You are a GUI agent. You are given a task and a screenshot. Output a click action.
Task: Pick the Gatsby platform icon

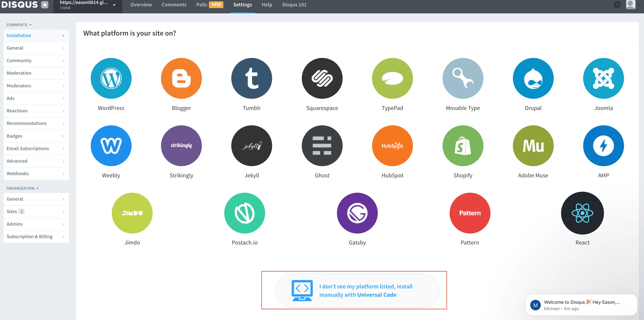coord(357,213)
